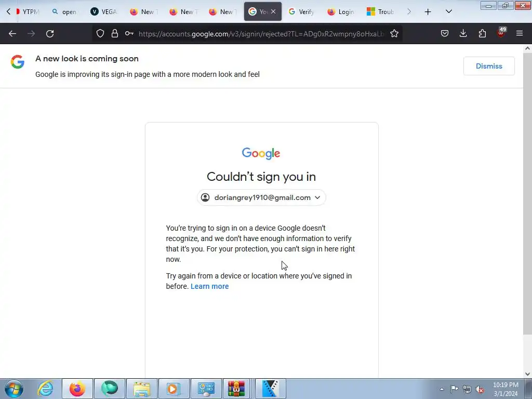Dismiss the new look banner
The height and width of the screenshot is (399, 532).
(x=489, y=66)
